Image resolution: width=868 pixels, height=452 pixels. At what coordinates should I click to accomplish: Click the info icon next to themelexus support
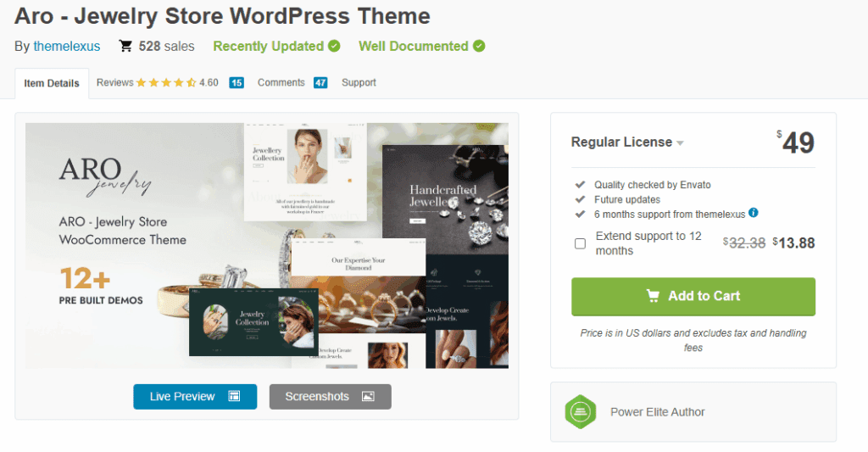[x=754, y=212]
